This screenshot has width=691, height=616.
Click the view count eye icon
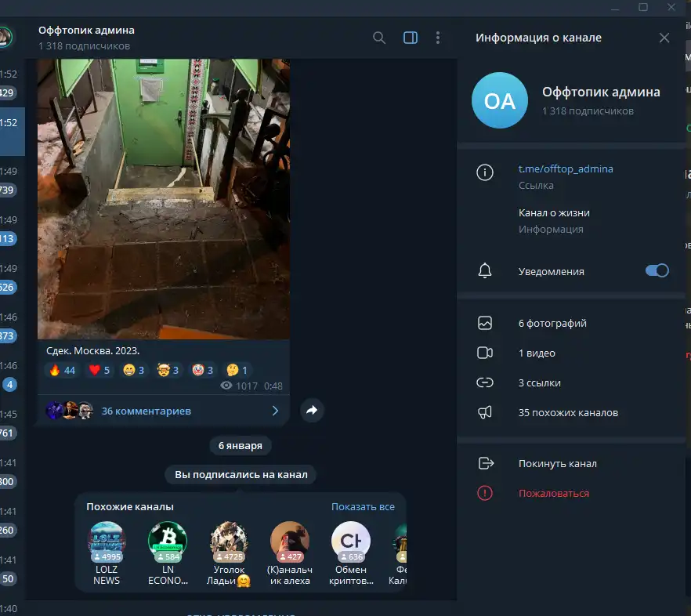coord(226,386)
